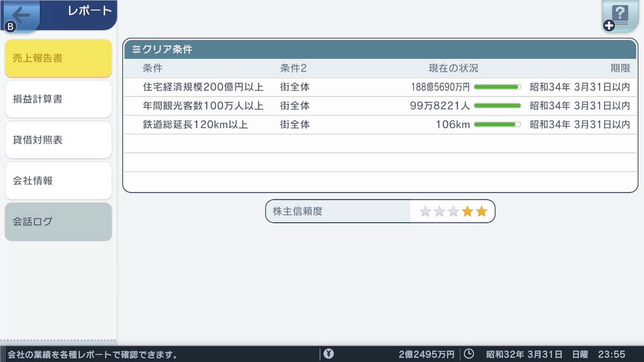This screenshot has height=362, width=644.
Task: Show 会社情報 page
Action: [58, 181]
